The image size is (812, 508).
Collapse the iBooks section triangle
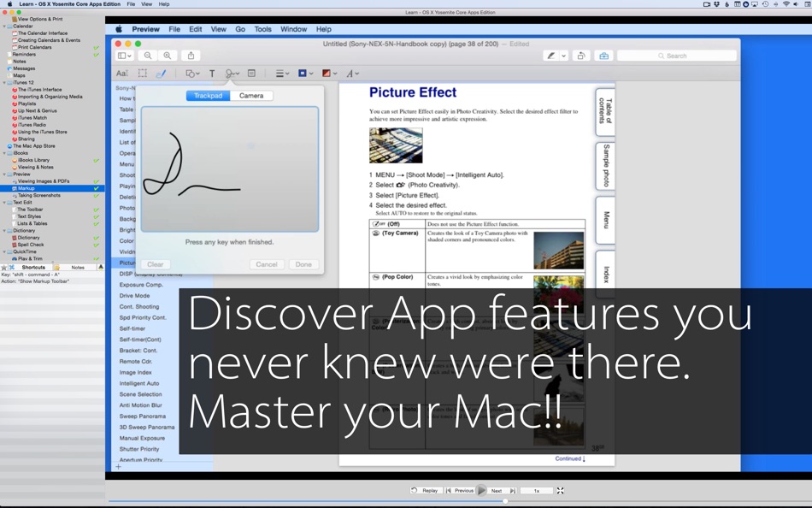[4, 153]
